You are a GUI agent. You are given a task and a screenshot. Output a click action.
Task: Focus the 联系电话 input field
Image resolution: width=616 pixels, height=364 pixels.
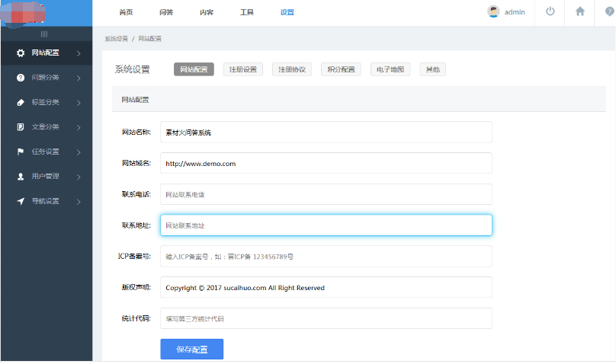[x=326, y=194]
